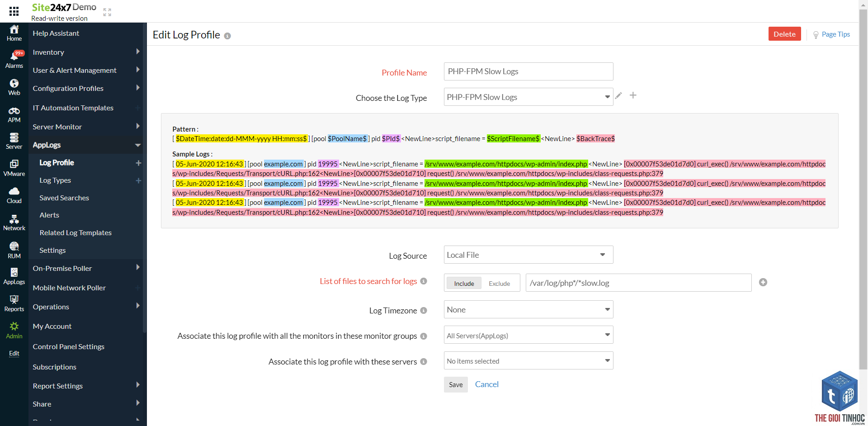Image resolution: width=868 pixels, height=426 pixels.
Task: Click the apps grid icon
Action: click(14, 11)
